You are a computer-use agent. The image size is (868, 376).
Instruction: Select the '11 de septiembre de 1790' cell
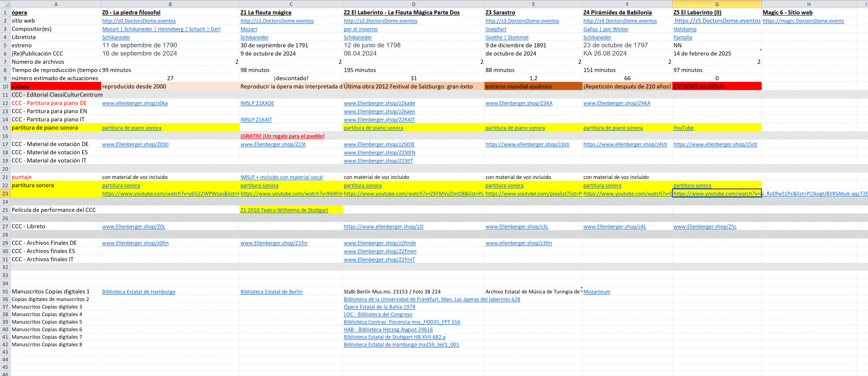(170, 45)
